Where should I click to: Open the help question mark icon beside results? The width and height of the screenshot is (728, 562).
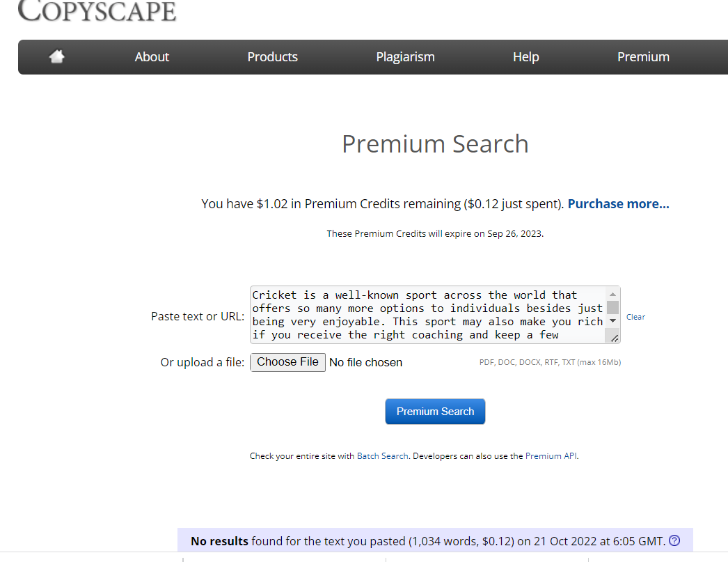tap(674, 540)
